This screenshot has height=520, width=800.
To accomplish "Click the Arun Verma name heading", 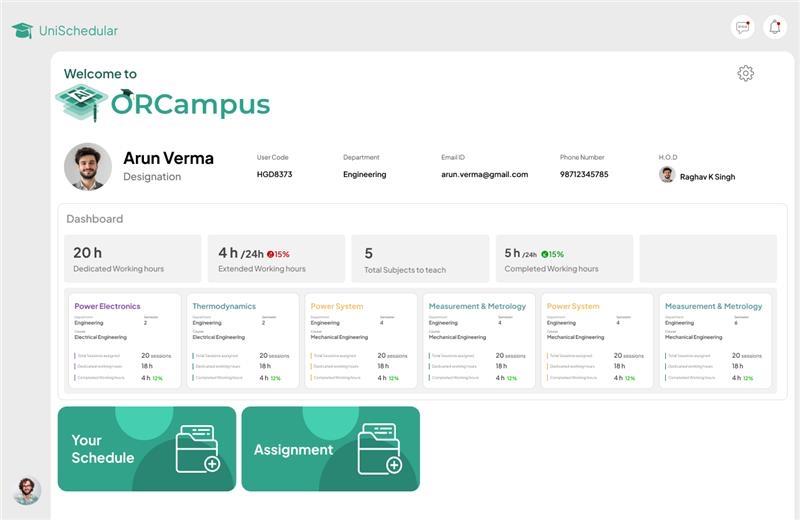I will [x=168, y=158].
